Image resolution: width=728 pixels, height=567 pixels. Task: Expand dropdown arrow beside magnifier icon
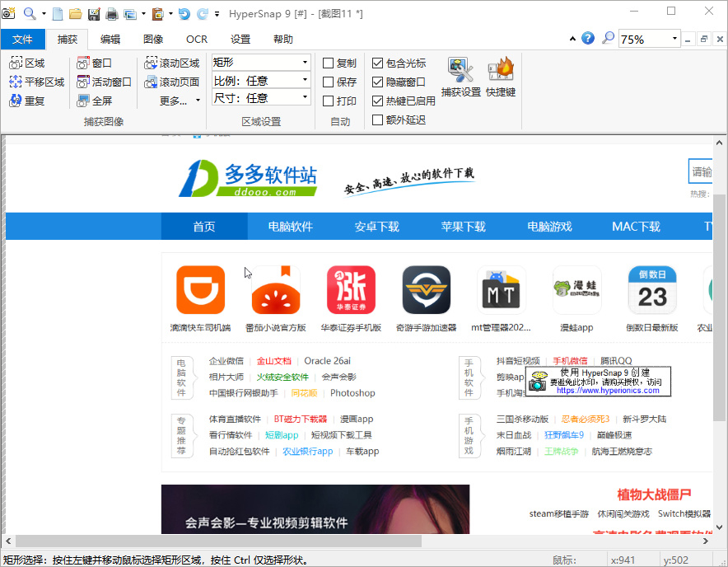pos(44,14)
